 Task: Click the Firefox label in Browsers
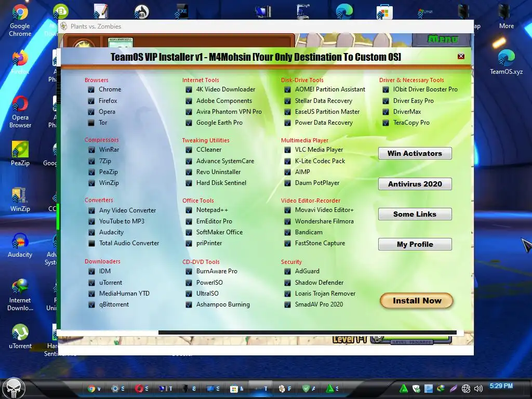coord(108,101)
